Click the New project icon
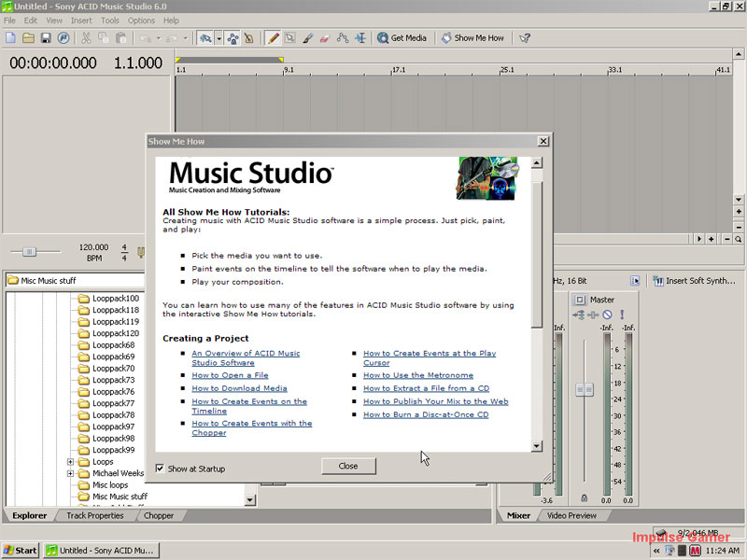Image resolution: width=747 pixels, height=560 pixels. click(10, 38)
